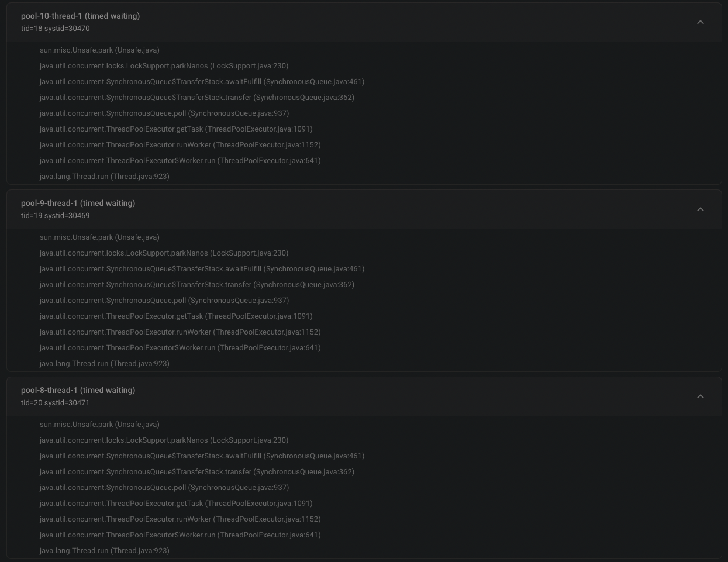Viewport: 728px width, 562px height.
Task: Click tid=19 systid=30469 label under pool-9-thread-1
Action: pos(56,215)
